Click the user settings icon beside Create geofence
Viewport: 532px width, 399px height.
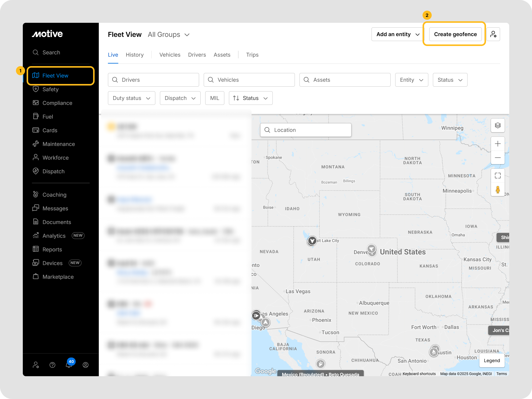[x=493, y=34]
